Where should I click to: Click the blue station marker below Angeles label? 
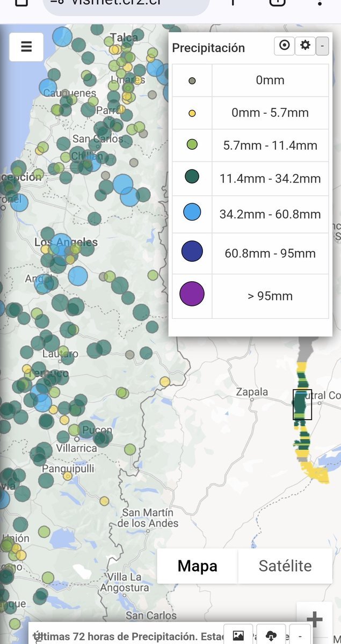[78, 276]
